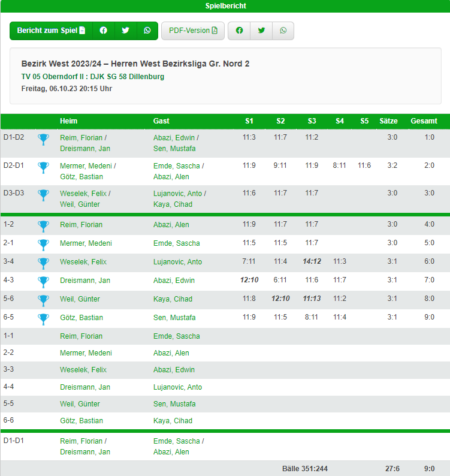Image resolution: width=450 pixels, height=476 pixels.
Task: Open the Bericht zum Spiel button
Action: tap(51, 31)
